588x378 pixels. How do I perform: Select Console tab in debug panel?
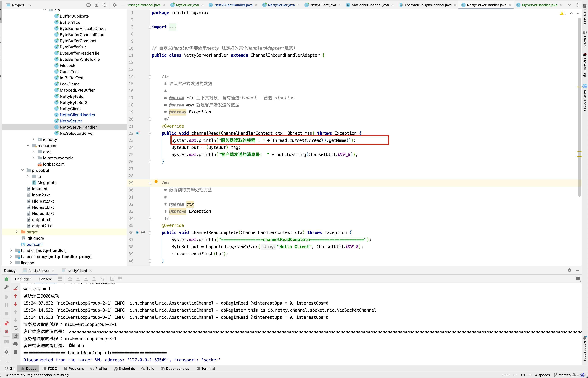pos(45,279)
